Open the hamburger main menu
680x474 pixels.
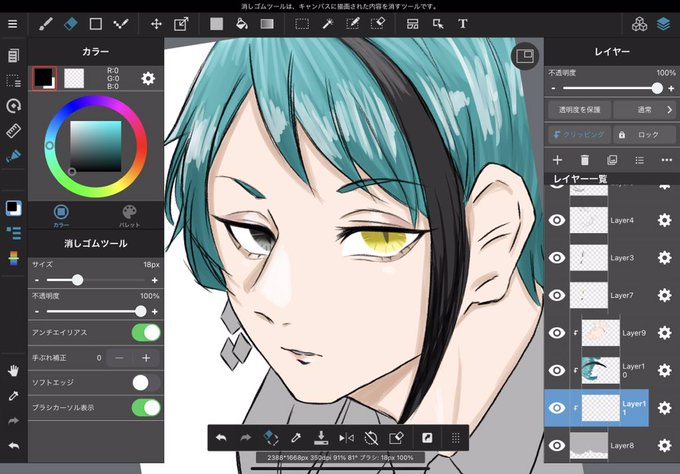pos(13,24)
